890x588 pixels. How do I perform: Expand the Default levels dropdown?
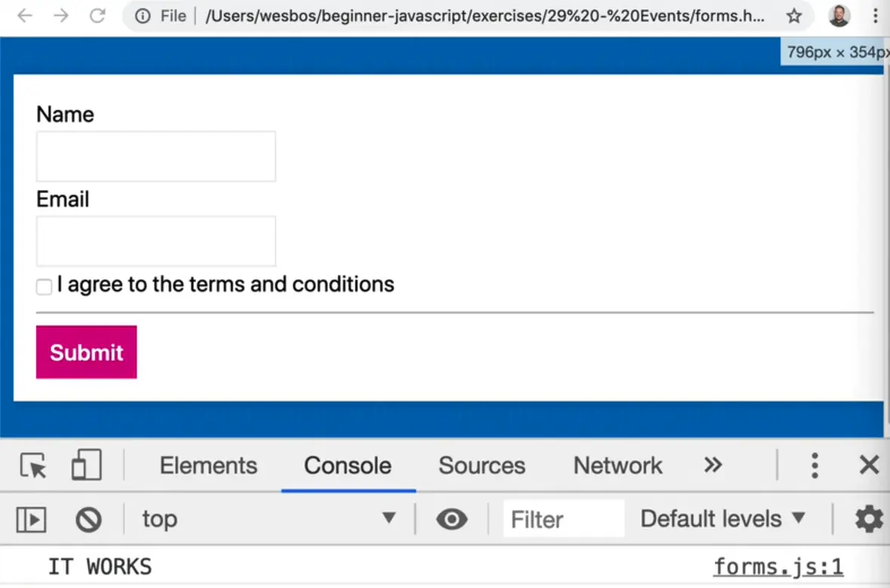(x=723, y=519)
